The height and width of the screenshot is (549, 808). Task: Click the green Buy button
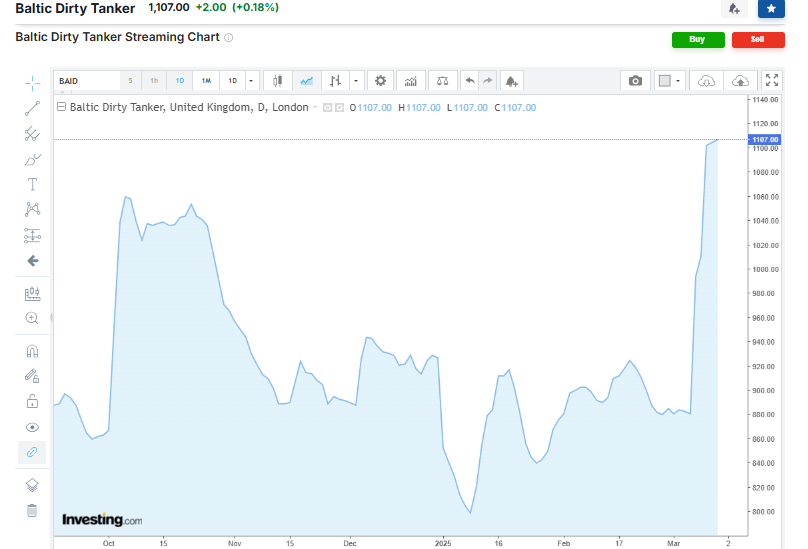(697, 40)
